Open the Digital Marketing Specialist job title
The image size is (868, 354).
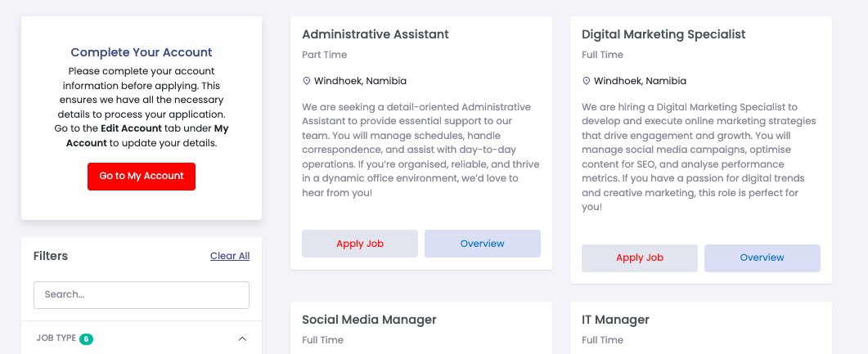pyautogui.click(x=663, y=34)
